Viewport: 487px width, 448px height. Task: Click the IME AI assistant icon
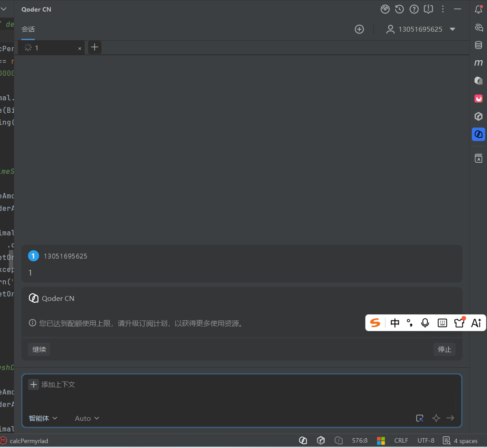[x=476, y=323]
